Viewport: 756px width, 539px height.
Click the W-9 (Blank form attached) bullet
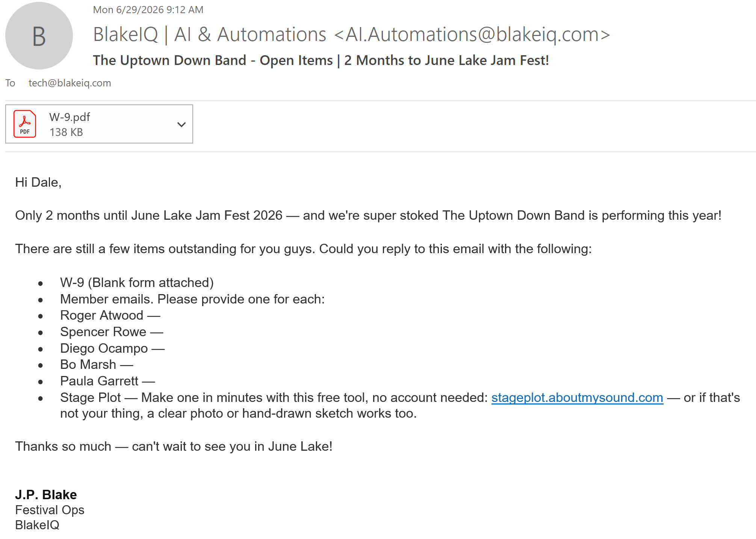[137, 282]
